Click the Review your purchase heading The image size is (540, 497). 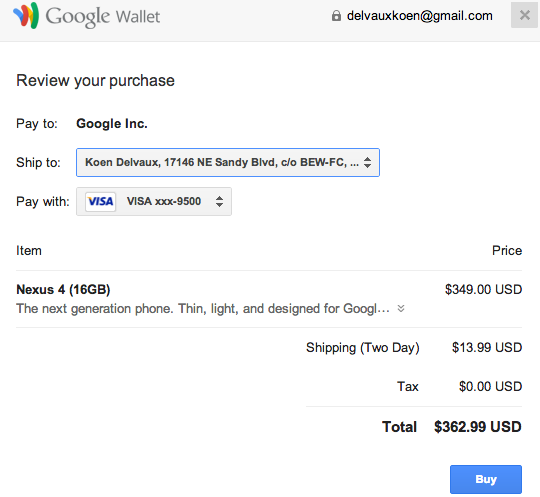point(95,81)
